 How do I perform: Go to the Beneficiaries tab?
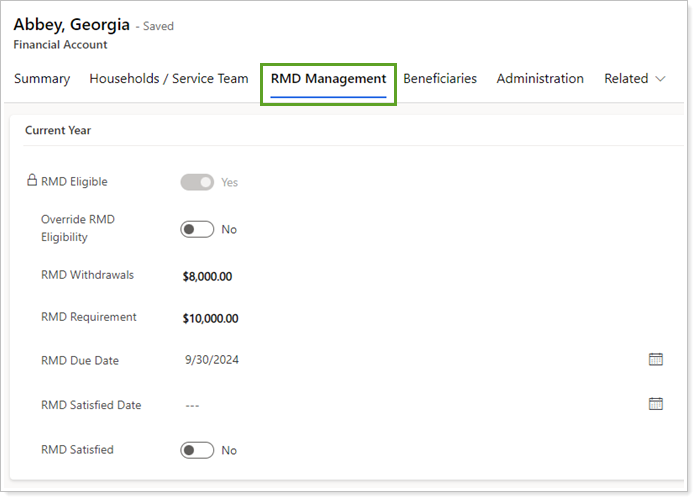pos(440,79)
